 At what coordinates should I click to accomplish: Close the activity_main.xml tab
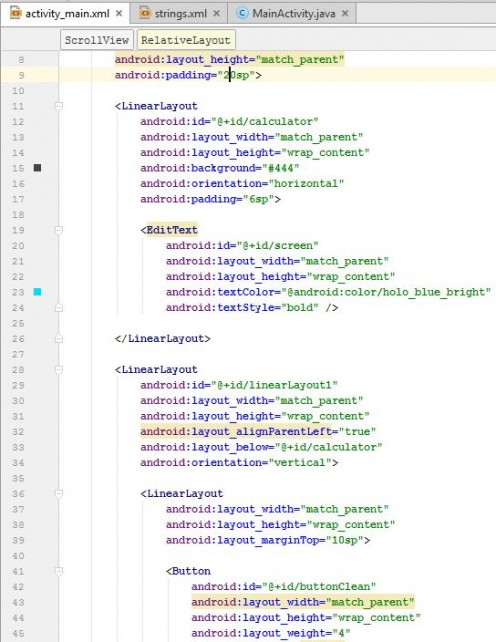119,14
